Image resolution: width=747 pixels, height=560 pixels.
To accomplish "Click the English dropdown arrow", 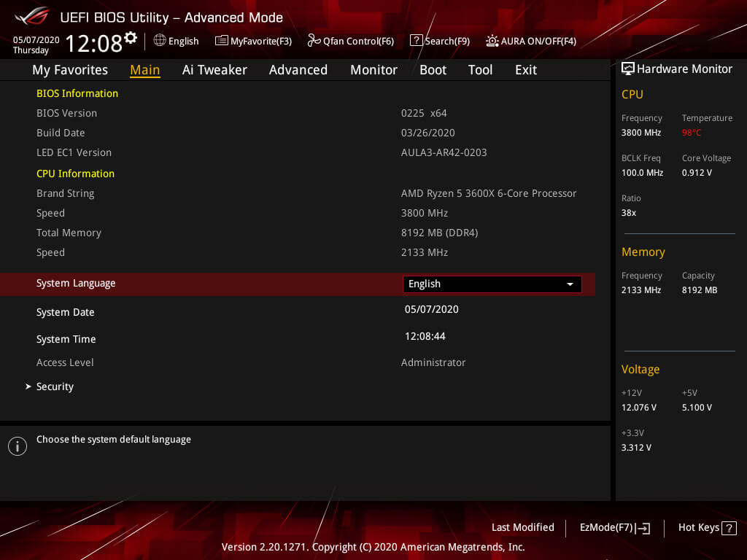I will click(x=570, y=284).
